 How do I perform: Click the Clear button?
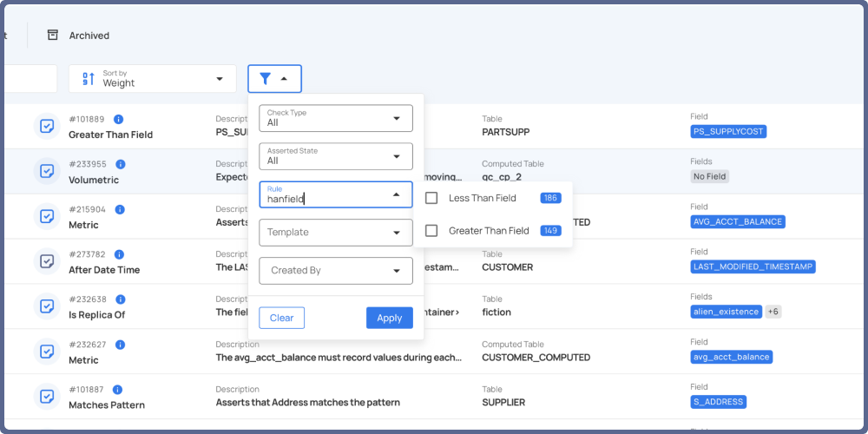[x=281, y=318]
